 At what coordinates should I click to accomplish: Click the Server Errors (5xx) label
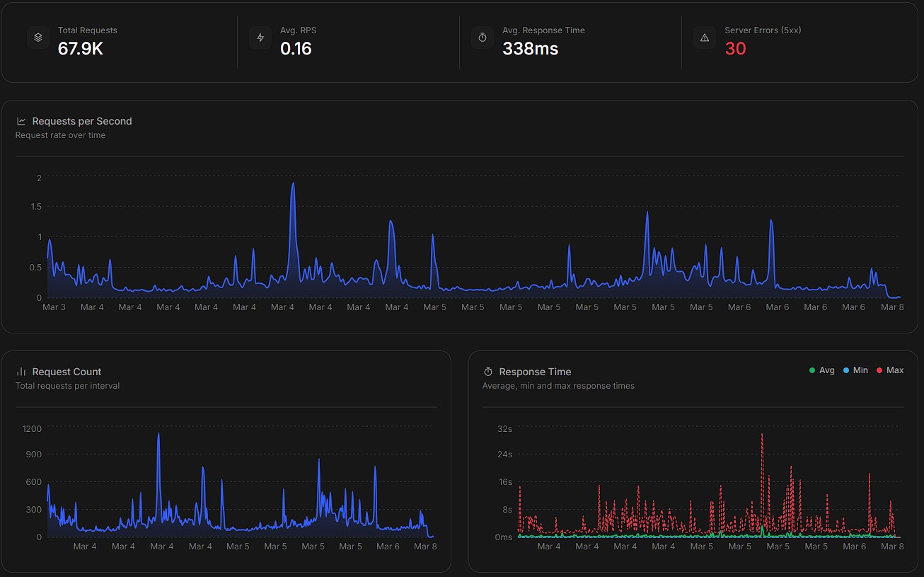(763, 30)
